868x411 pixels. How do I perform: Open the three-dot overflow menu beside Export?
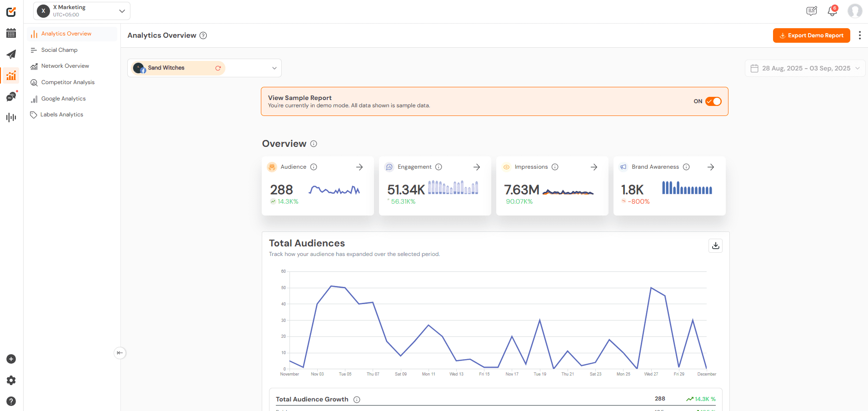[860, 35]
